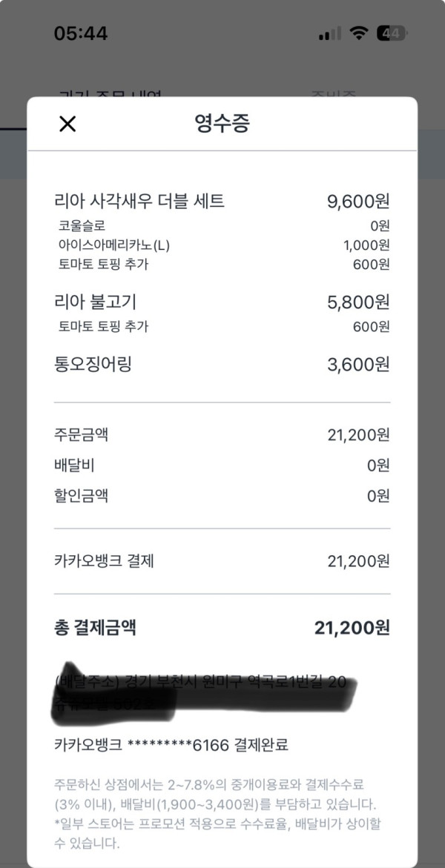This screenshot has height=868, width=445.
Task: Tap the 배달비 delivery fee row
Action: pyautogui.click(x=74, y=466)
